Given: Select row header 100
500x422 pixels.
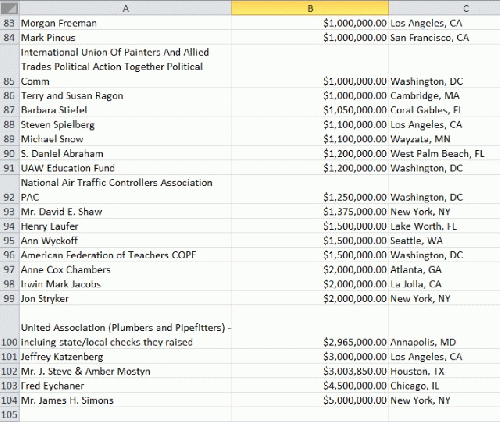Looking at the screenshot, I should (10, 327).
